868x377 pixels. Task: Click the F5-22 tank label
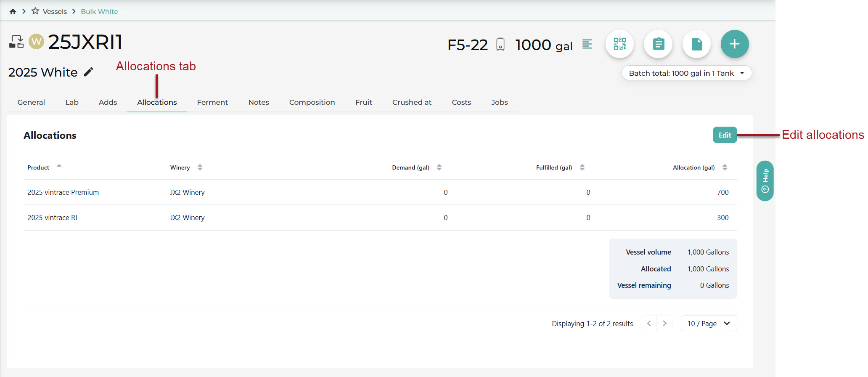[x=468, y=45]
